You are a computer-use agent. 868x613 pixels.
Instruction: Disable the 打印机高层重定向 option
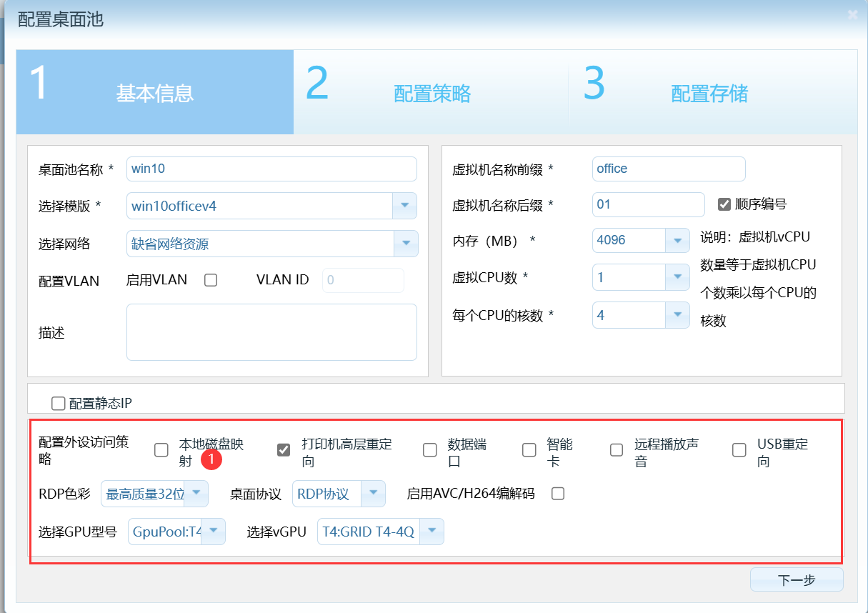coord(284,449)
